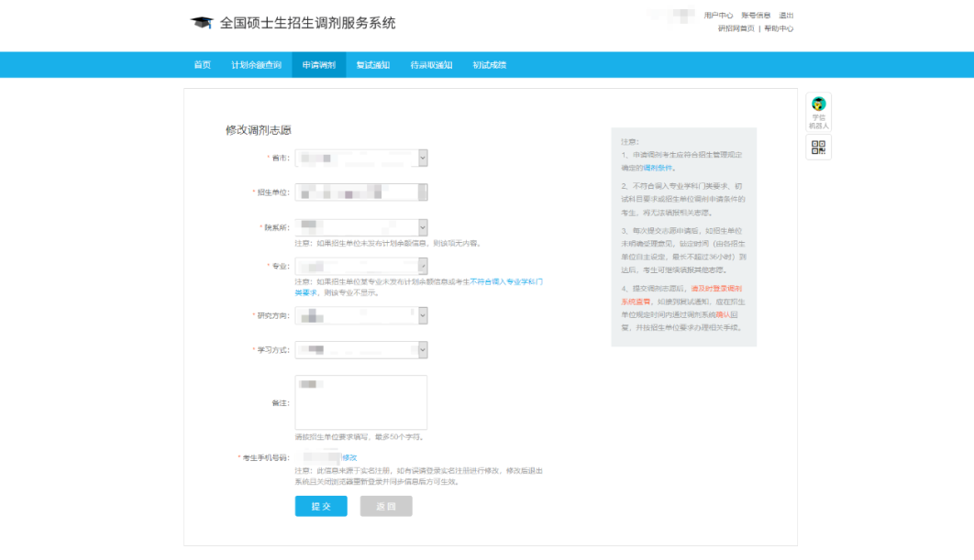Open the 计划余额查询 tab
The width and height of the screenshot is (974, 560).
click(x=256, y=65)
